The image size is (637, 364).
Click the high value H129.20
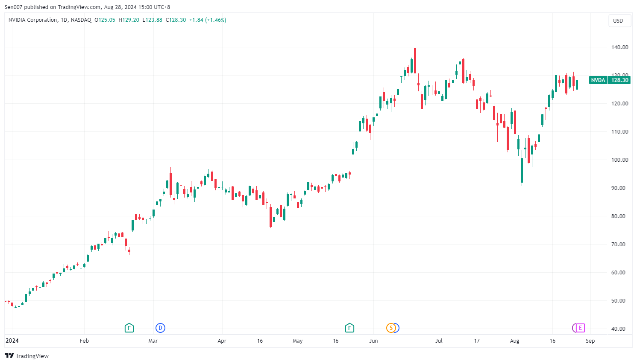[129, 20]
